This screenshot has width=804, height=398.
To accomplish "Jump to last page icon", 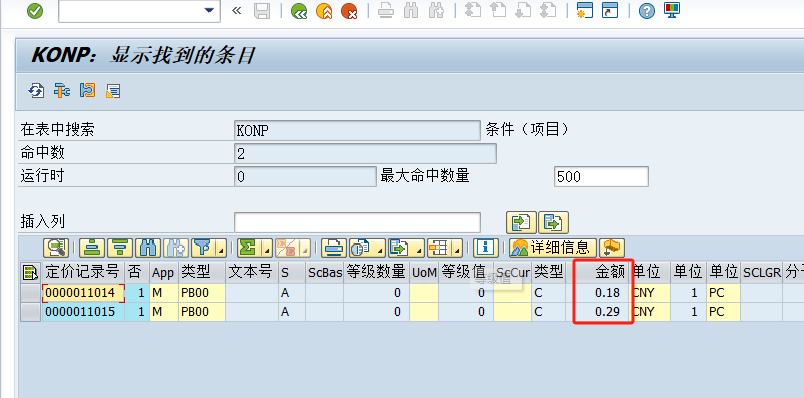I will coord(548,11).
